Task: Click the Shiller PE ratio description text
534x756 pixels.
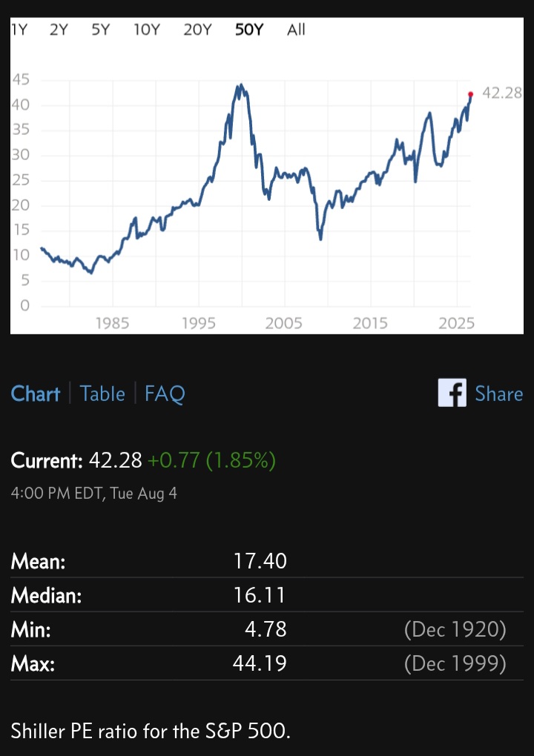Action: pyautogui.click(x=151, y=731)
